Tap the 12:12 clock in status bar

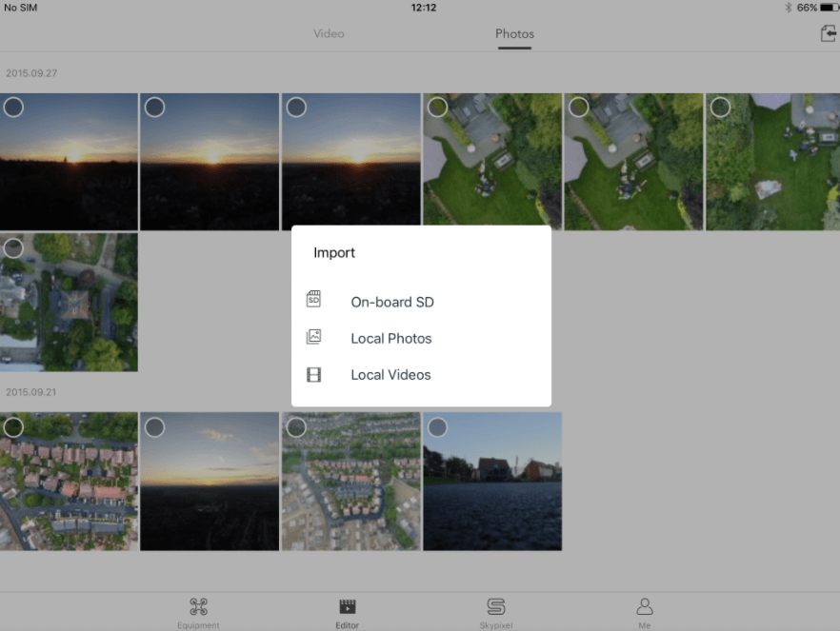(x=423, y=8)
